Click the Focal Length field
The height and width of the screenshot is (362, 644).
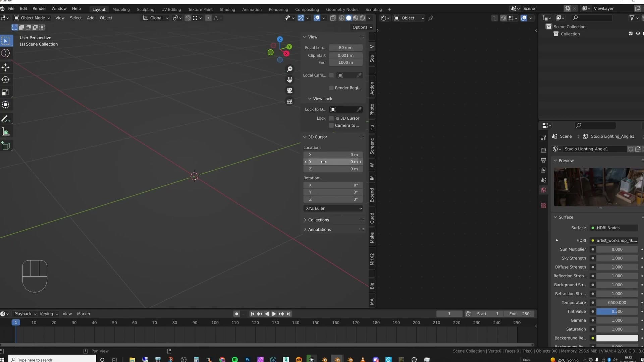point(345,48)
